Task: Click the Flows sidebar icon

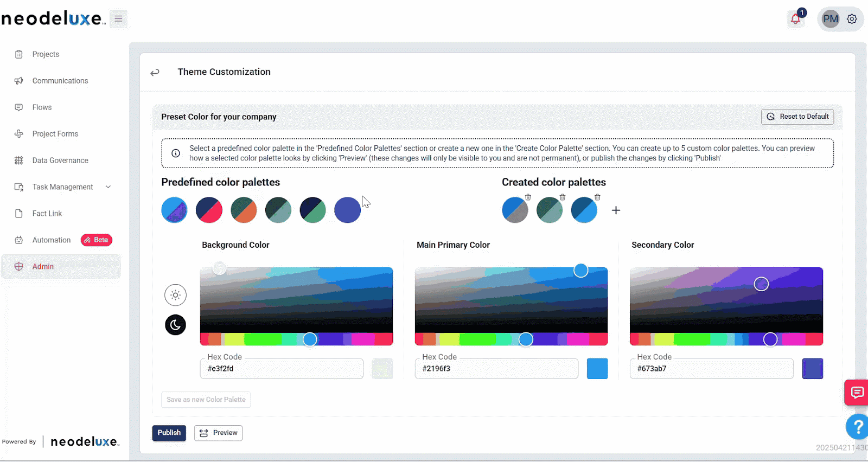Action: click(x=19, y=107)
